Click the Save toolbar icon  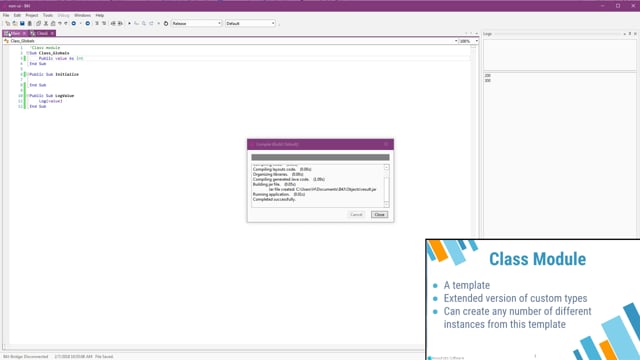(x=22, y=24)
